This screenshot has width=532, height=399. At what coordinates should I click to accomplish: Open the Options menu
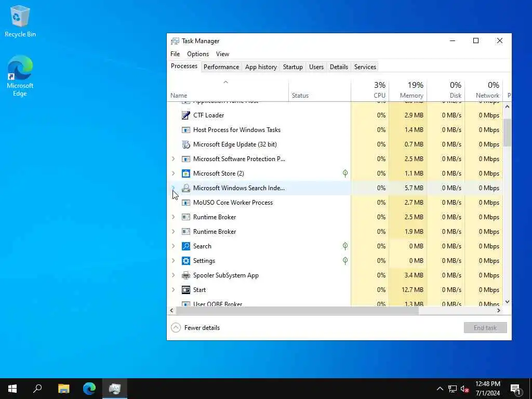coord(198,54)
